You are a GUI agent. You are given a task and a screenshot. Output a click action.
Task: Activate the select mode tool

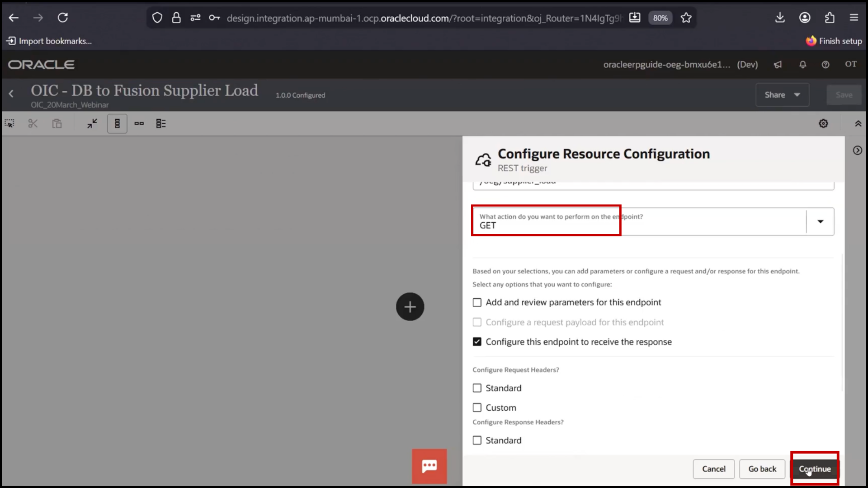click(x=9, y=123)
